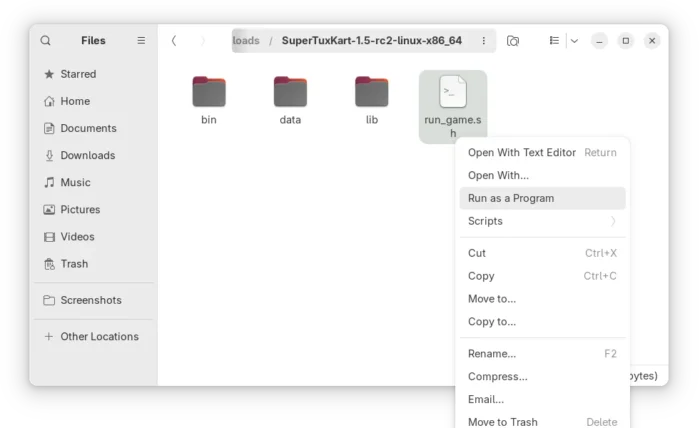This screenshot has width=700, height=428.
Task: Select Open With Text Editor
Action: pyautogui.click(x=522, y=153)
